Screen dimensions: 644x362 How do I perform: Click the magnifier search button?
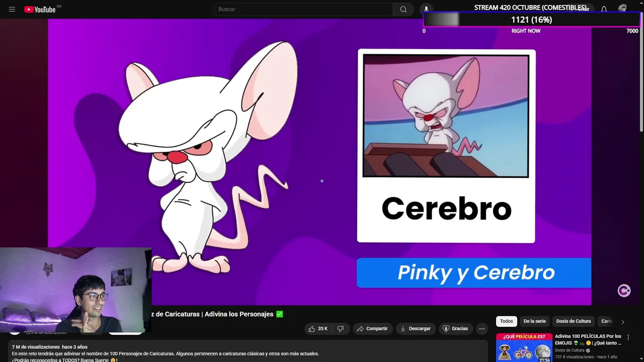point(403,9)
